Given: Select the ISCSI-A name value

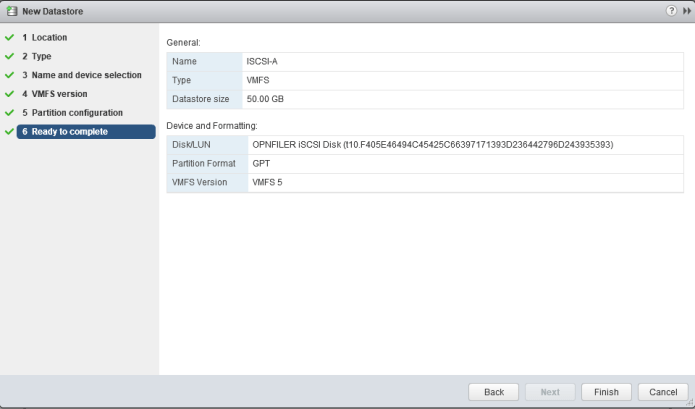Looking at the screenshot, I should (264, 62).
